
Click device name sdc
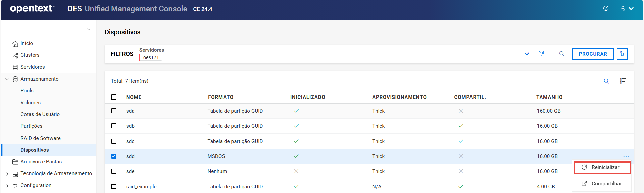pos(130,141)
